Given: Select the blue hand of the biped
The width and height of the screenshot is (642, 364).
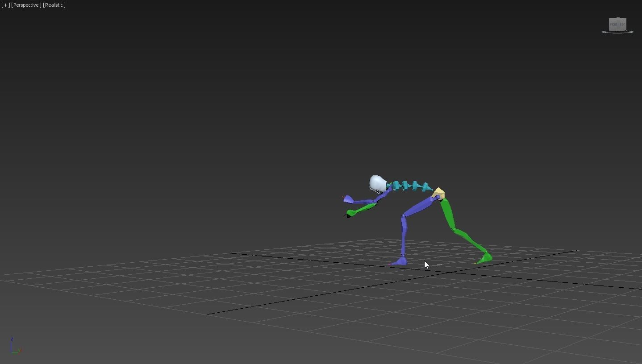Looking at the screenshot, I should [348, 199].
